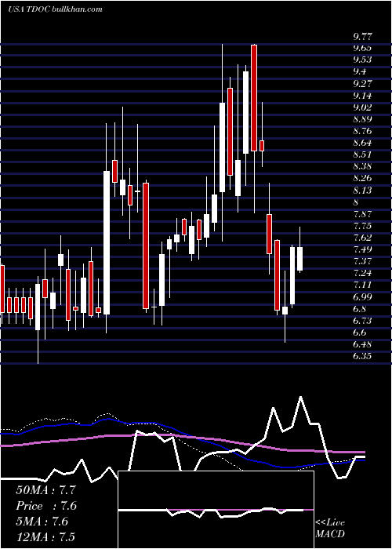
Task: Choose the 6.8 price axis label
Action: click(x=360, y=309)
